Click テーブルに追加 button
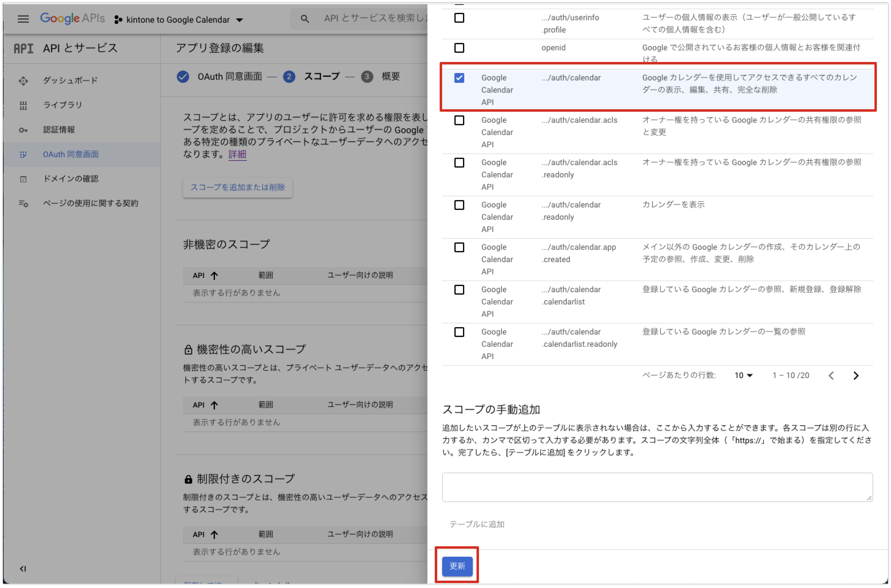 pos(477,524)
